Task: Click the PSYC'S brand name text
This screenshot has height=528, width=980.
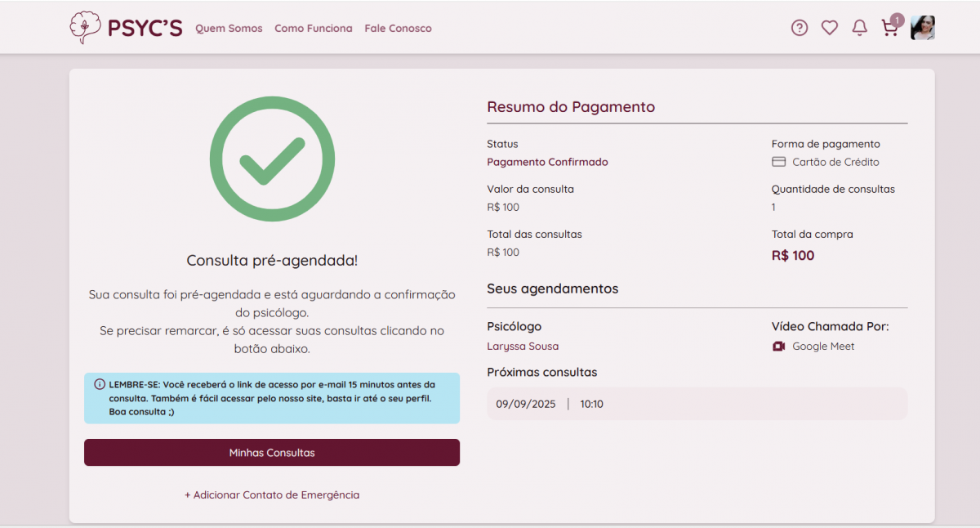Action: 145,29
